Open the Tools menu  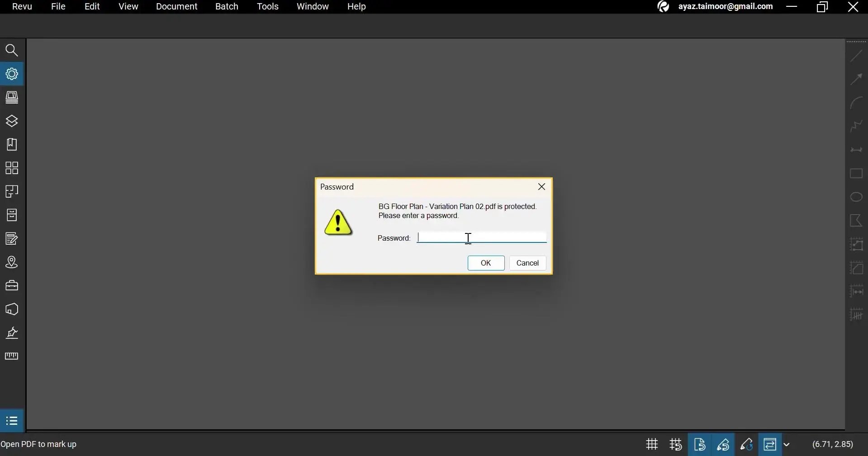point(268,6)
